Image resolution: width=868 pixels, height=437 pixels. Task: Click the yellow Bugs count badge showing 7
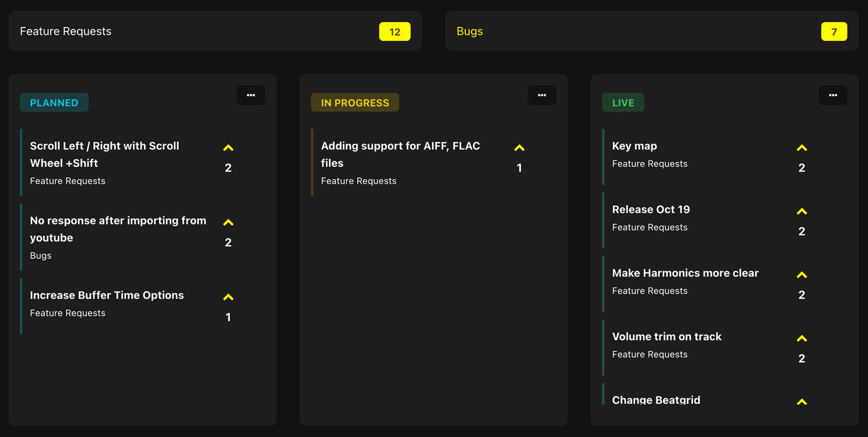[834, 31]
